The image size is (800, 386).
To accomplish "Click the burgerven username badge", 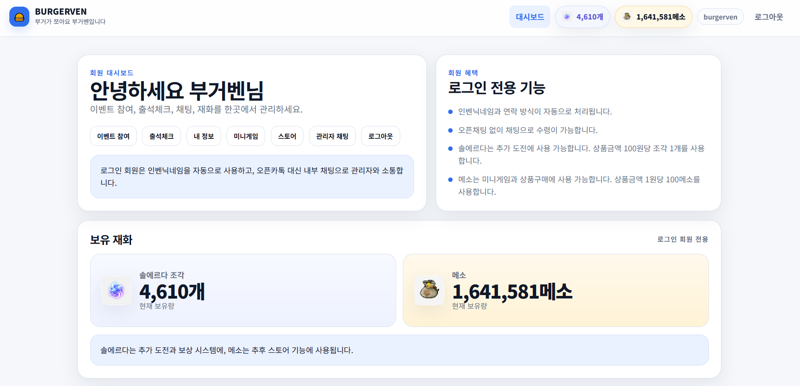I will click(x=720, y=17).
